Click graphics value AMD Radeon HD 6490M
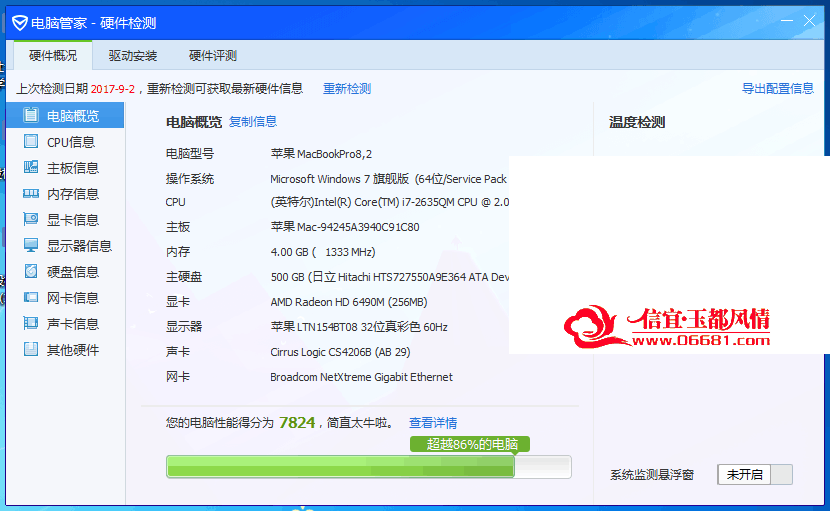Screen dimensions: 830x511 pos(349,302)
